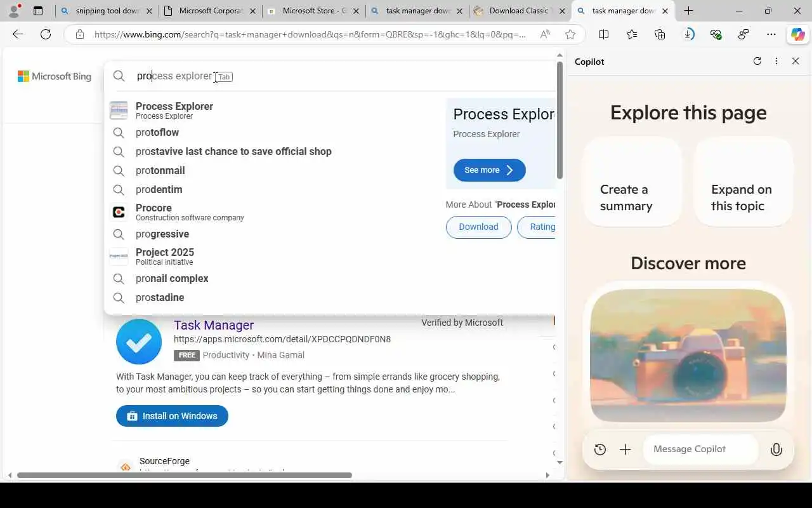Click Install on Windows button
Image resolution: width=812 pixels, height=508 pixels.
[172, 416]
